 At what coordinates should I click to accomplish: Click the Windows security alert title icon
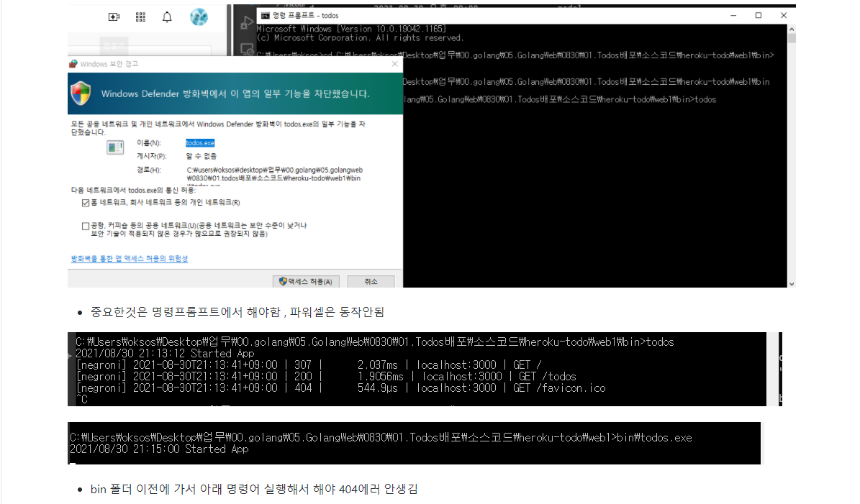pyautogui.click(x=73, y=64)
